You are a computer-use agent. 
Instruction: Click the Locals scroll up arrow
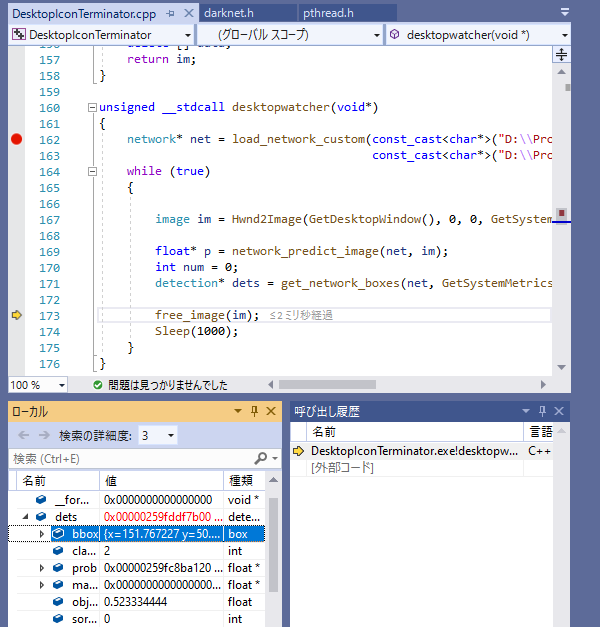pos(273,480)
